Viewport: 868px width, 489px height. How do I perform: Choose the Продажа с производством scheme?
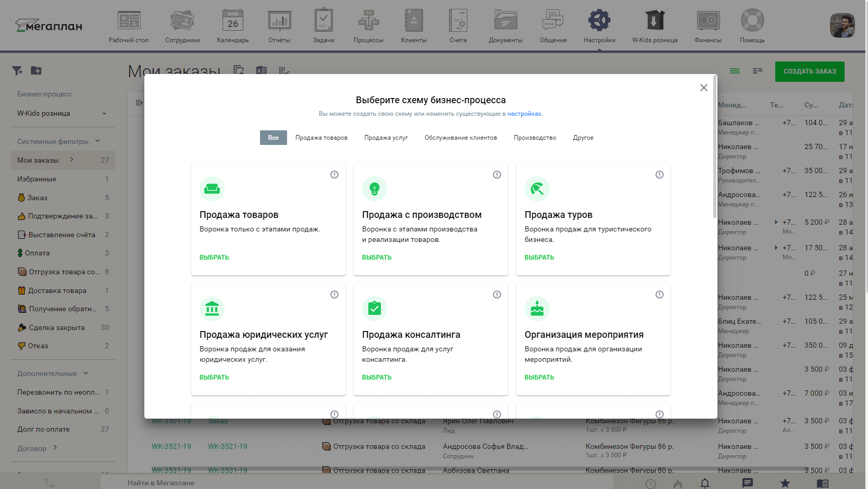pos(377,258)
